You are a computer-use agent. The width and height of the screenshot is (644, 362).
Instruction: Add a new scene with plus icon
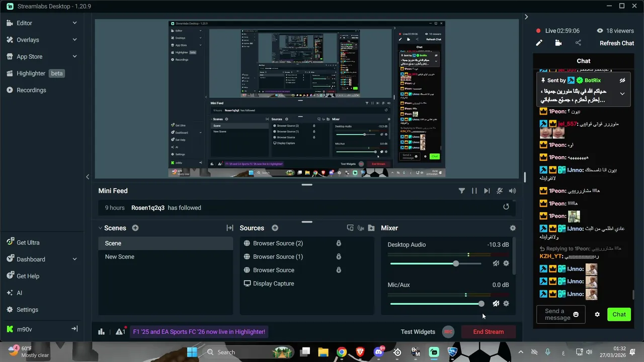click(135, 228)
